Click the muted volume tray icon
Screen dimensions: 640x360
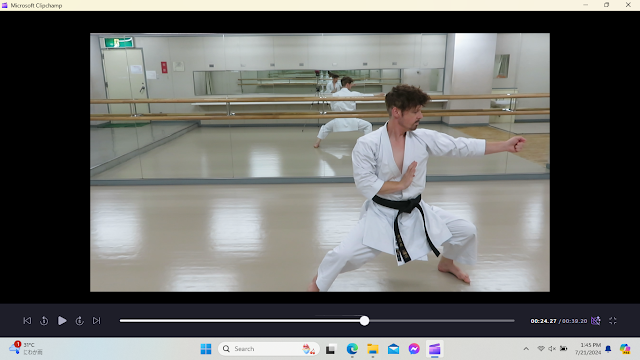[x=552, y=349]
